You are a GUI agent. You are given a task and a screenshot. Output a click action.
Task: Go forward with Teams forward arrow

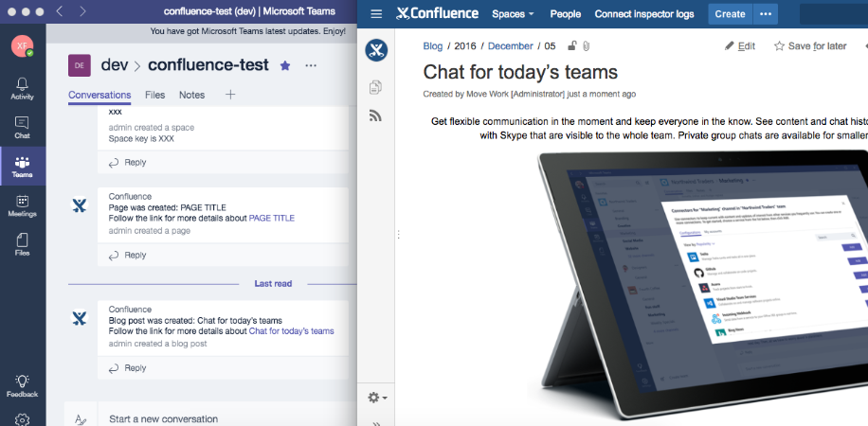pyautogui.click(x=82, y=11)
